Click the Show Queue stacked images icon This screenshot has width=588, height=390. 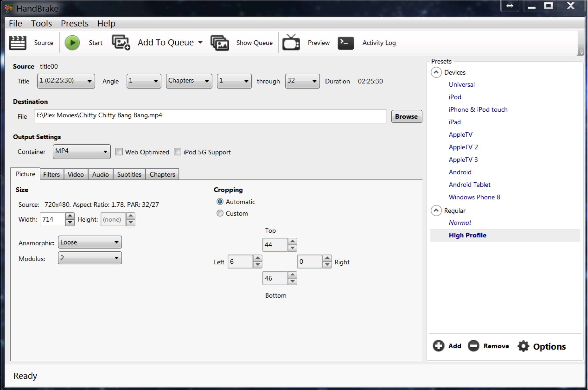(219, 43)
